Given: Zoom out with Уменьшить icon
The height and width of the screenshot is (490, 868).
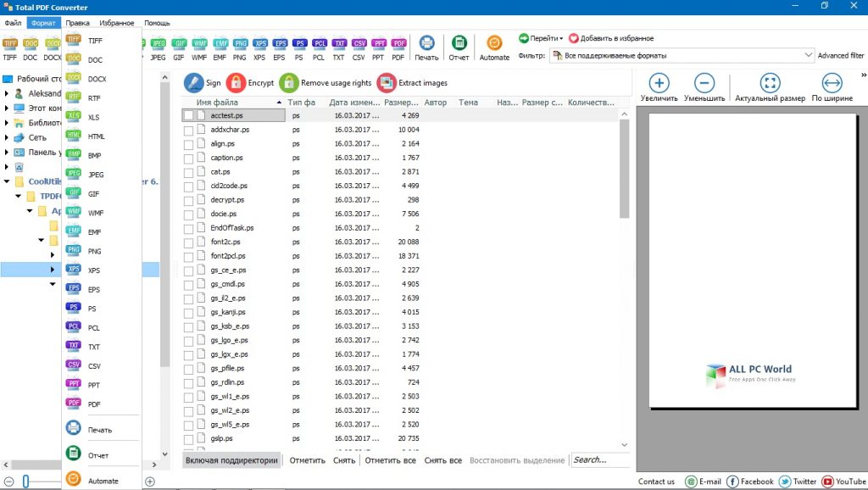Looking at the screenshot, I should [704, 83].
